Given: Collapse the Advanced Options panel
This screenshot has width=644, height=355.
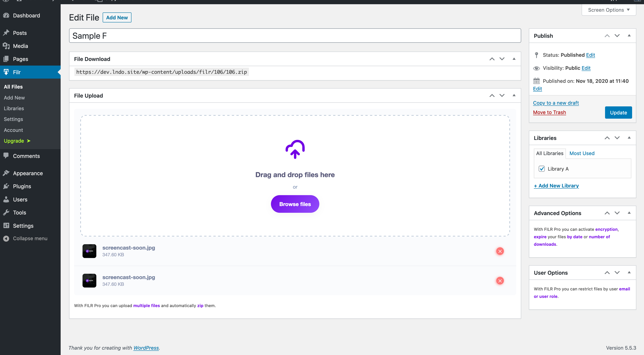Looking at the screenshot, I should [629, 213].
